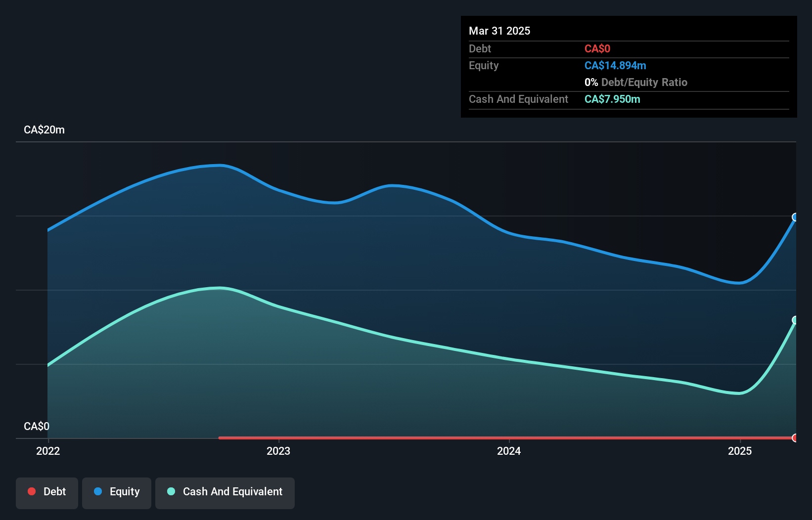Click the 2023 x-axis label
This screenshot has height=520, width=812.
pyautogui.click(x=278, y=451)
